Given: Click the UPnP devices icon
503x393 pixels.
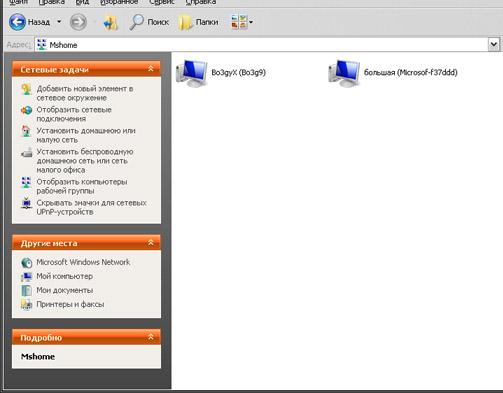Looking at the screenshot, I should pyautogui.click(x=26, y=203).
